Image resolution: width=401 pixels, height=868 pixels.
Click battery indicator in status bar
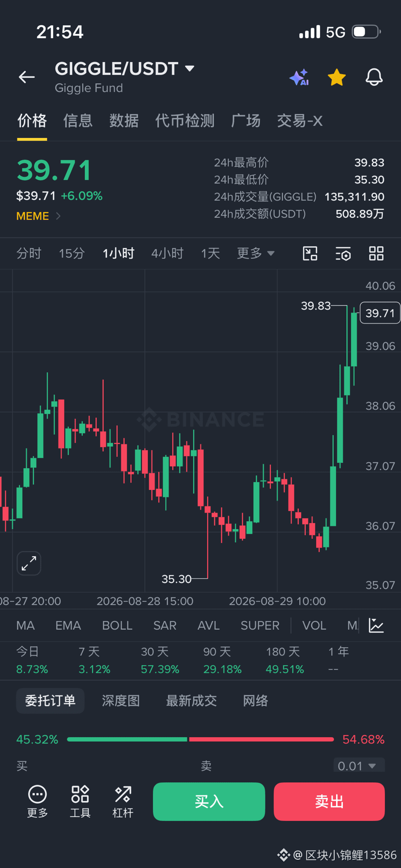pyautogui.click(x=367, y=32)
